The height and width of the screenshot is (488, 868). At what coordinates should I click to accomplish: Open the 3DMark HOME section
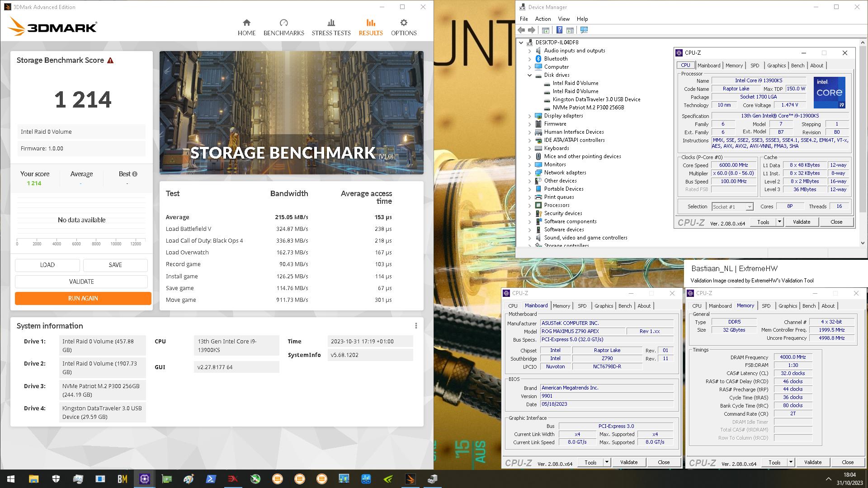(x=246, y=28)
